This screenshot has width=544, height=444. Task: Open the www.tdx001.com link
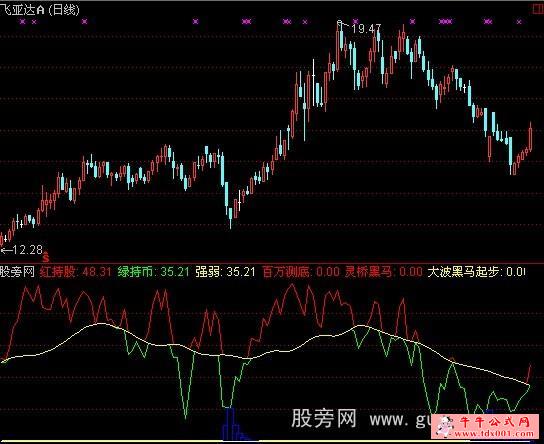point(494,433)
